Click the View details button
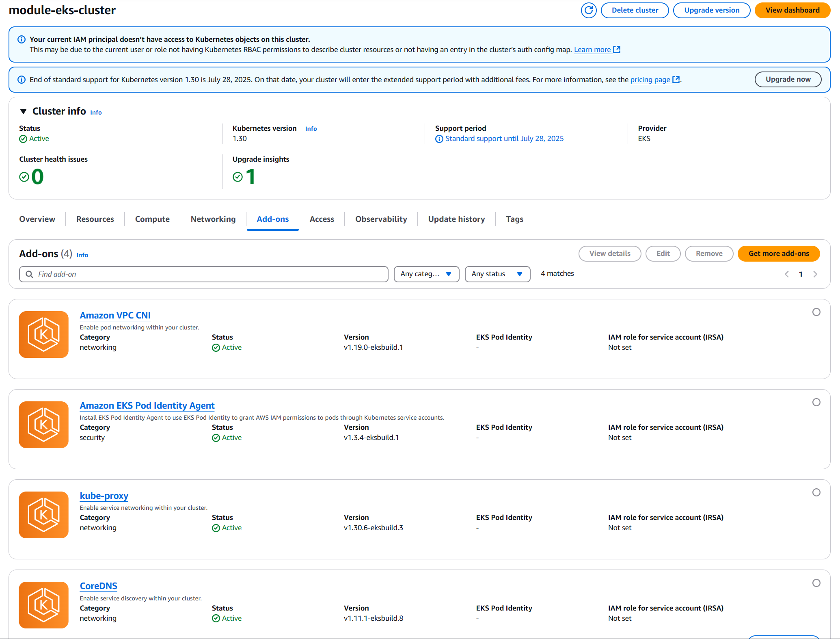Image resolution: width=840 pixels, height=639 pixels. tap(610, 254)
